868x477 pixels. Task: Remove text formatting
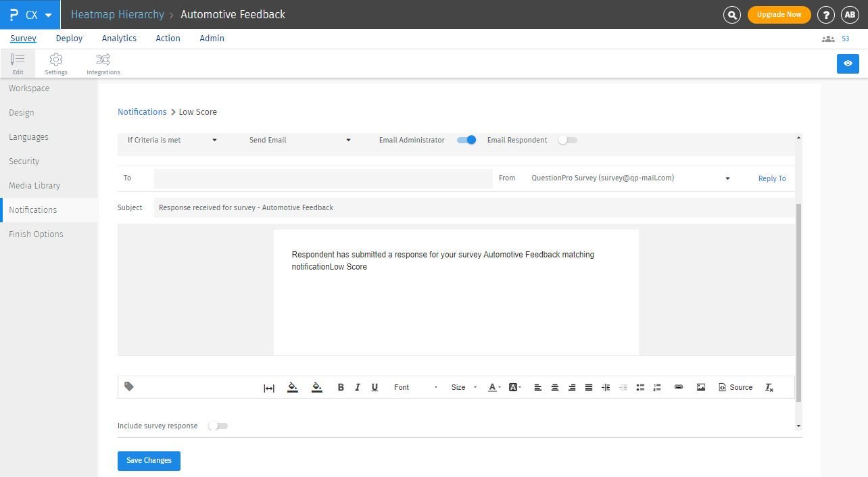pos(769,387)
